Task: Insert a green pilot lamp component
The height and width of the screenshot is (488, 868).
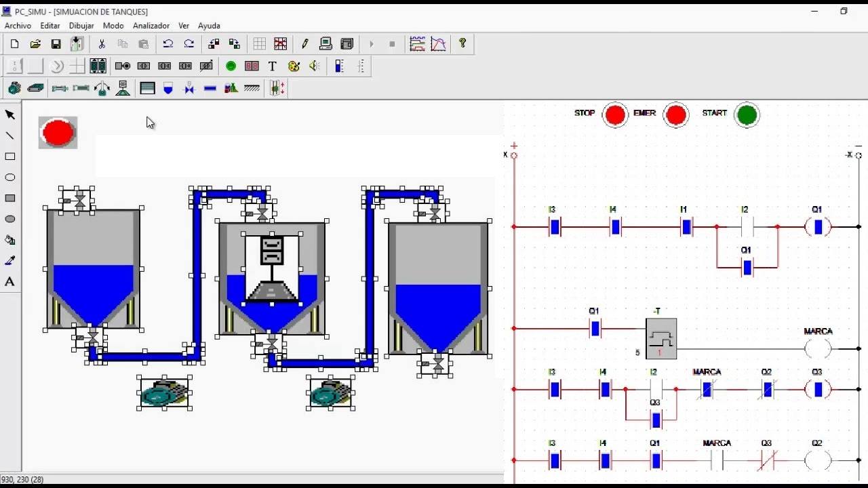Action: pos(231,66)
